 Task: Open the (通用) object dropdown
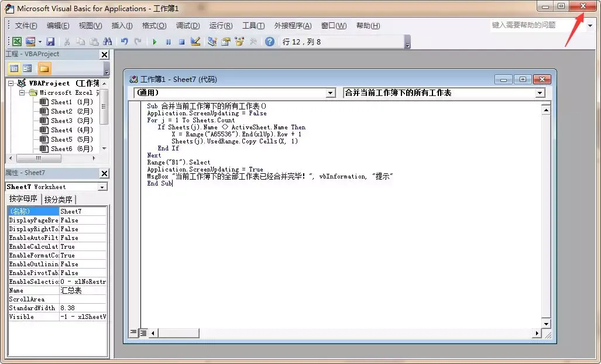331,93
